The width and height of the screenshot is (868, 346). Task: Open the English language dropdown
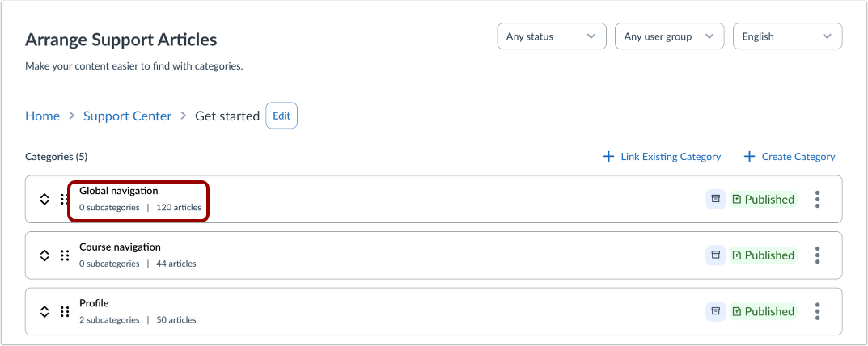[786, 36]
